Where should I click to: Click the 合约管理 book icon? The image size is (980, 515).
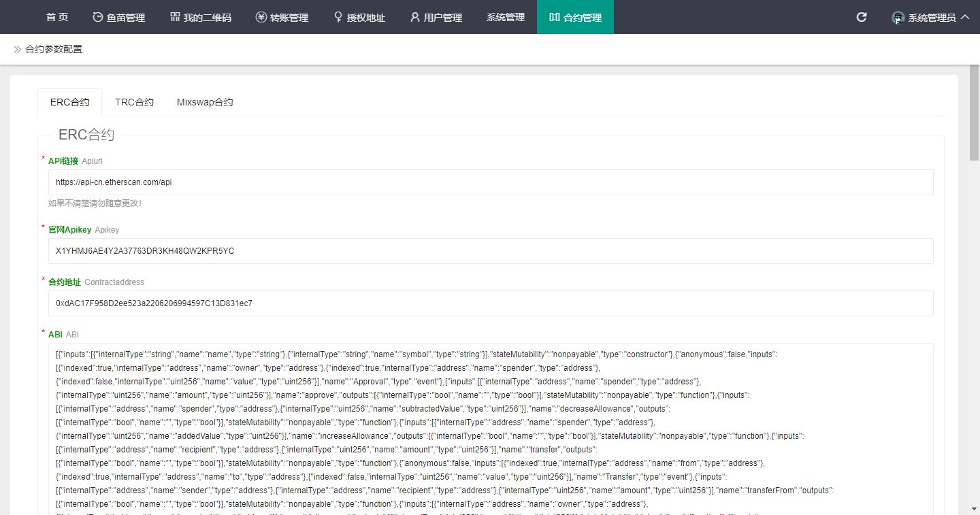click(555, 17)
